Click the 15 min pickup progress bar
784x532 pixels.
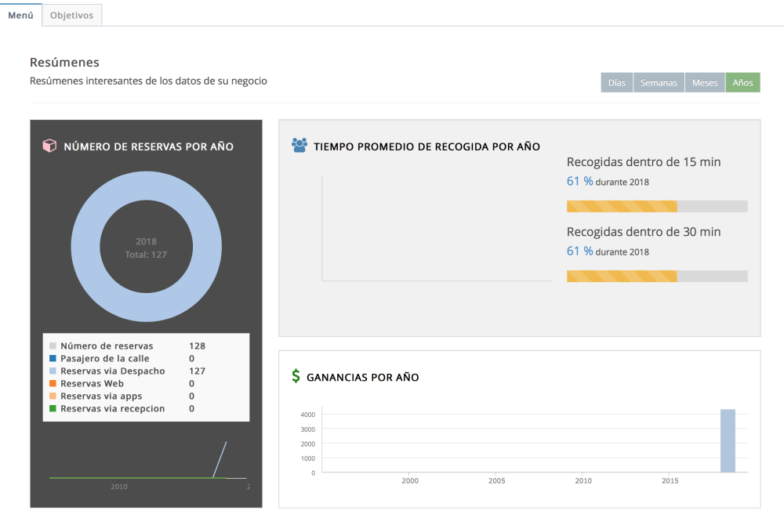pos(657,206)
